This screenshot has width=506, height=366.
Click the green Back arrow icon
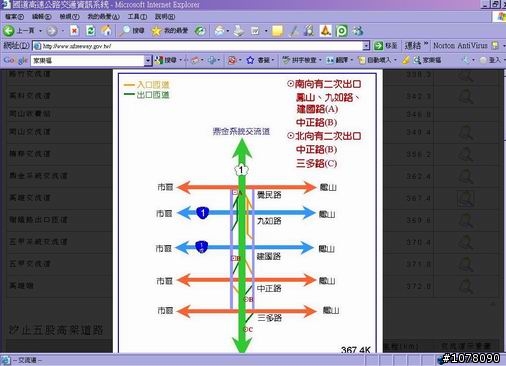(9, 31)
